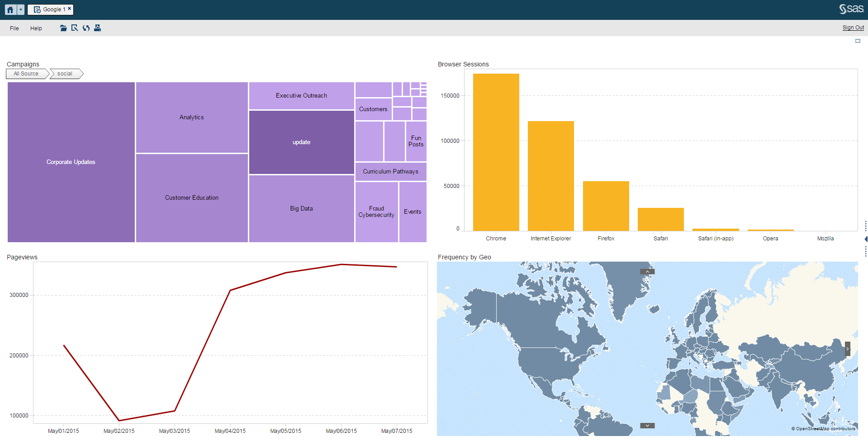Image resolution: width=868 pixels, height=441 pixels.
Task: Select the Customers treemap tile
Action: (x=373, y=109)
